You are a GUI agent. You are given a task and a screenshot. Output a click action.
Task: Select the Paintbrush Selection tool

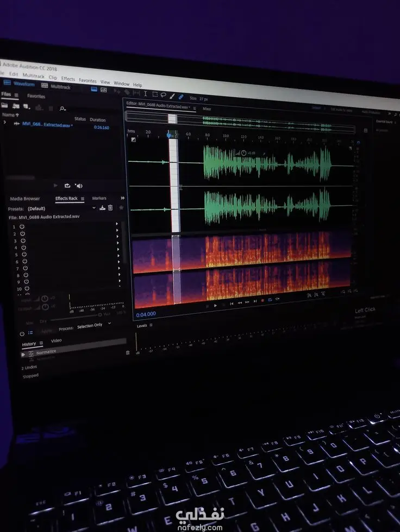click(x=172, y=96)
